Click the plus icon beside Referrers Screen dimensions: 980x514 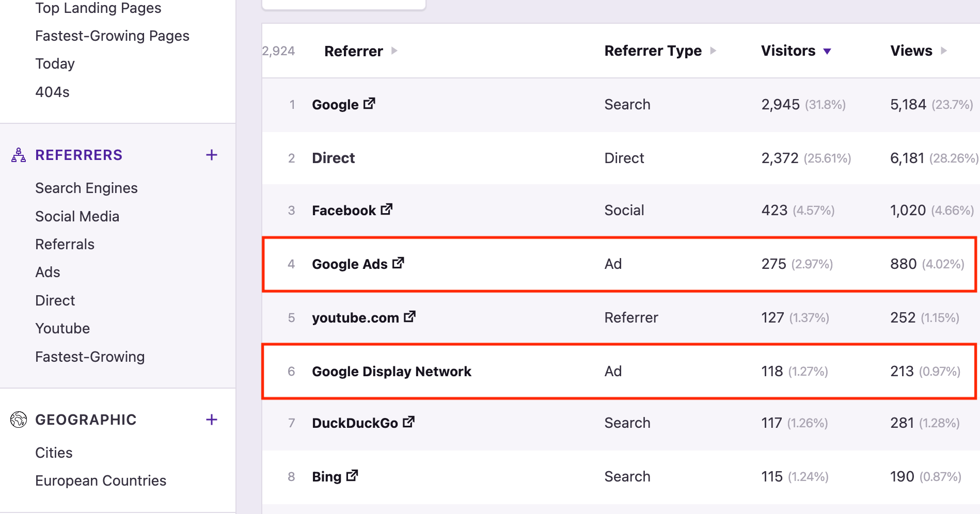point(211,154)
